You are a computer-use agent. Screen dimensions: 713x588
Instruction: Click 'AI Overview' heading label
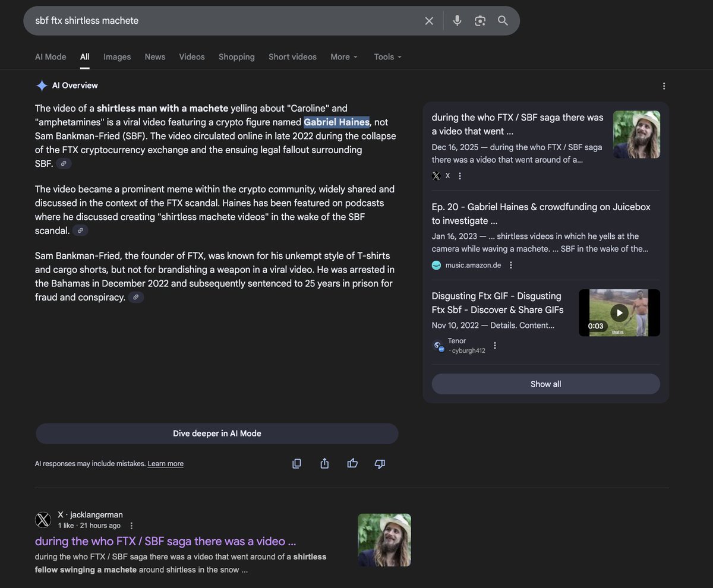[75, 86]
